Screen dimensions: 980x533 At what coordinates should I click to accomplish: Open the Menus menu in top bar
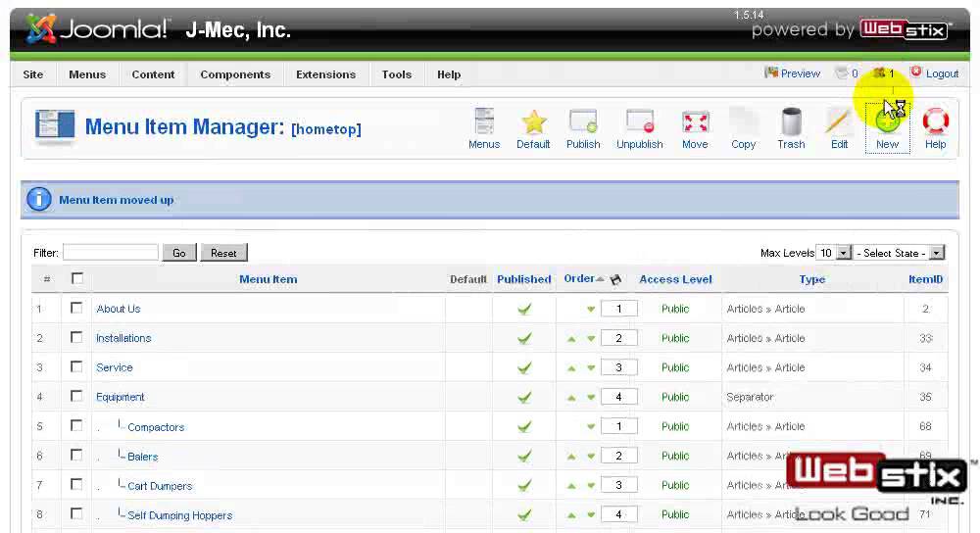(x=87, y=74)
